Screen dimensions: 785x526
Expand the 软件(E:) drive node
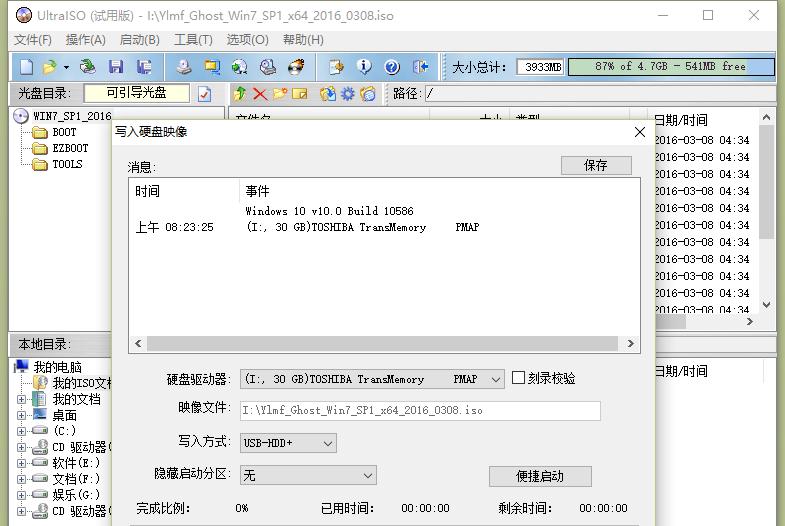pyautogui.click(x=21, y=463)
